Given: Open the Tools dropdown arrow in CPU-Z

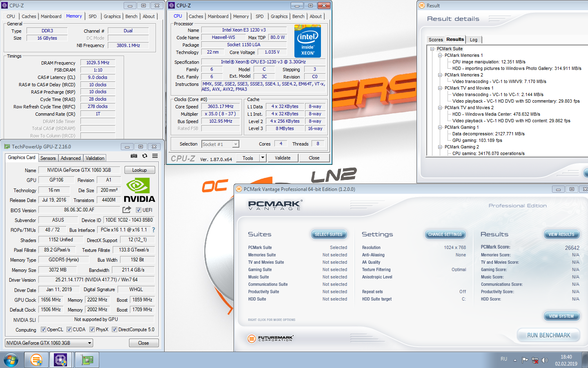Looking at the screenshot, I should (263, 158).
